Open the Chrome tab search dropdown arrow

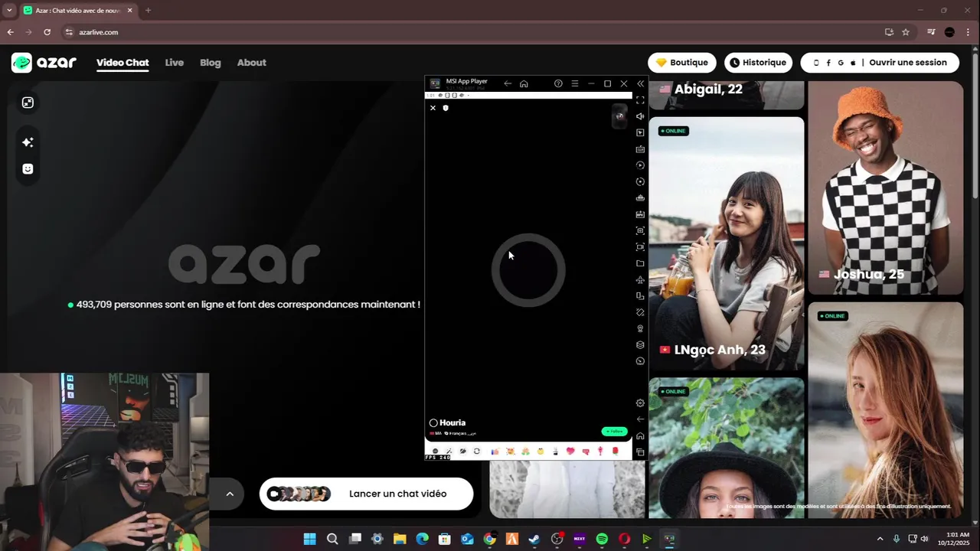9,11
